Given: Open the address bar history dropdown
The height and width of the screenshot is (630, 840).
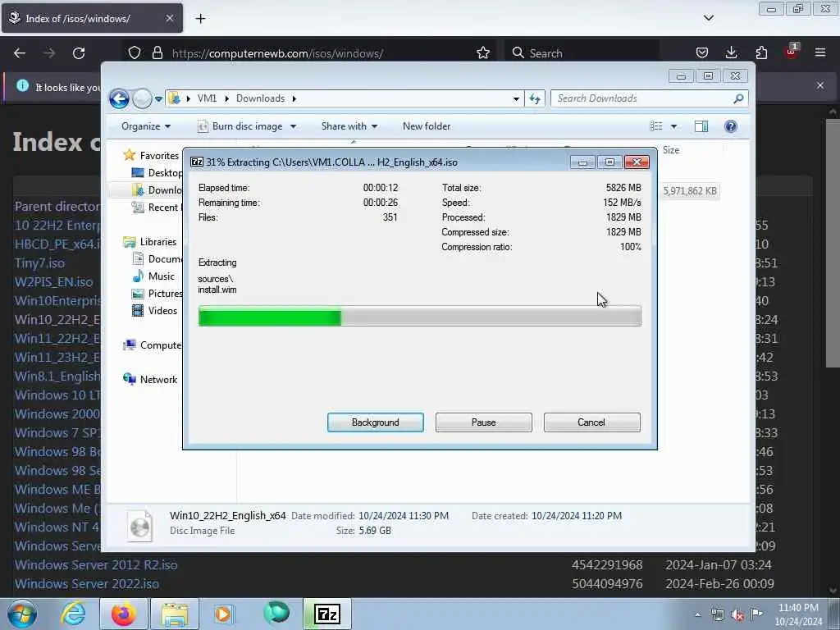Looking at the screenshot, I should (x=516, y=98).
